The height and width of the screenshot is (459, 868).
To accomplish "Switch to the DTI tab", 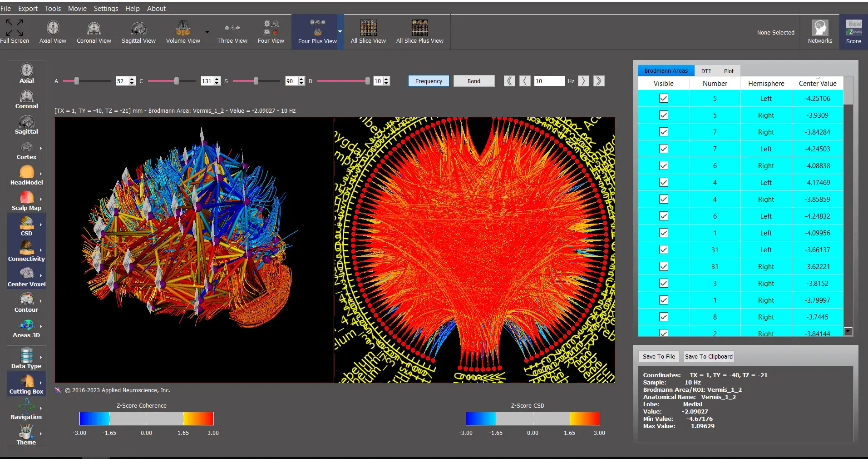I will tap(706, 71).
